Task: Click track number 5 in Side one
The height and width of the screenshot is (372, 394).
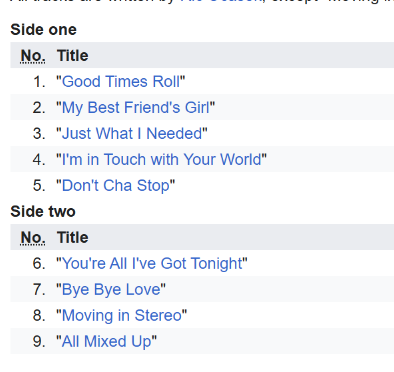Action: click(39, 186)
